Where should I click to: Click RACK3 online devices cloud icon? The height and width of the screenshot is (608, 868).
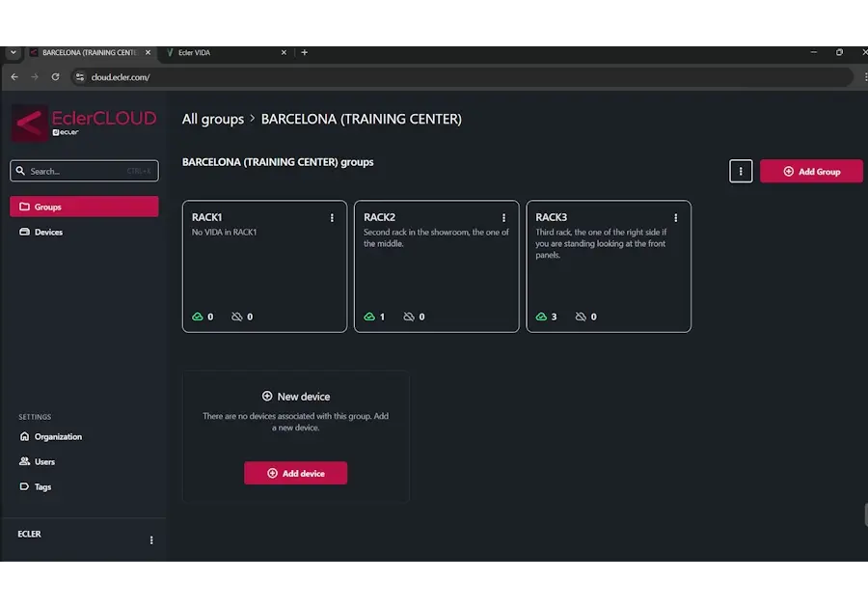pyautogui.click(x=541, y=317)
